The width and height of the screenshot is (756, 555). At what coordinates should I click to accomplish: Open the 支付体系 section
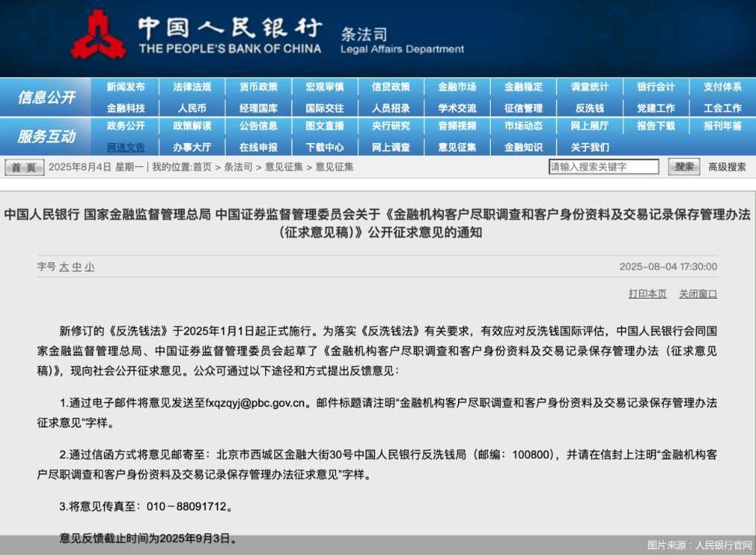pos(722,87)
